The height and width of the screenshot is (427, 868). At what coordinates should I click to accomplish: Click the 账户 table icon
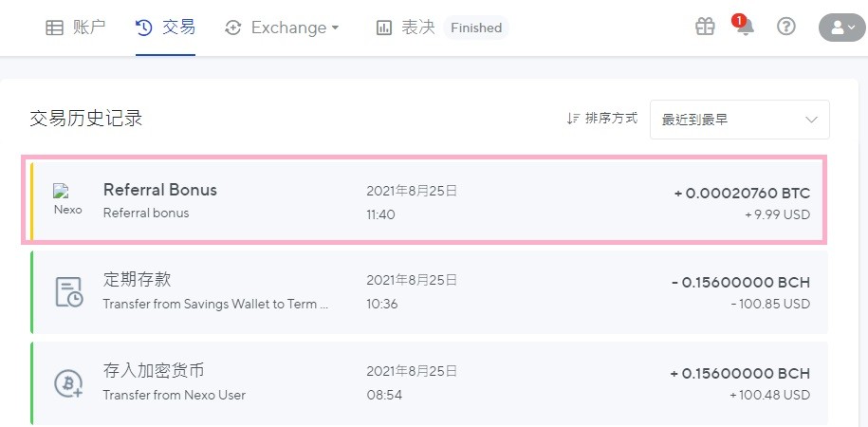[54, 28]
